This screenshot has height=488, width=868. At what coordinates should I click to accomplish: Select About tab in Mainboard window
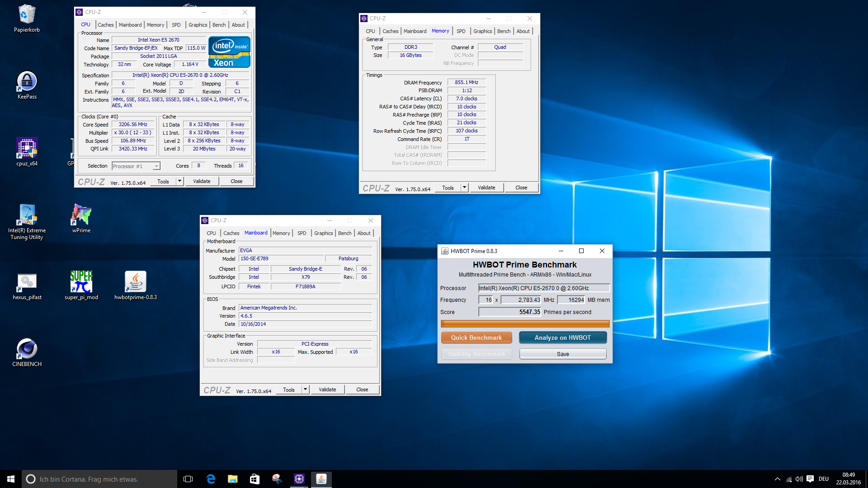(364, 233)
